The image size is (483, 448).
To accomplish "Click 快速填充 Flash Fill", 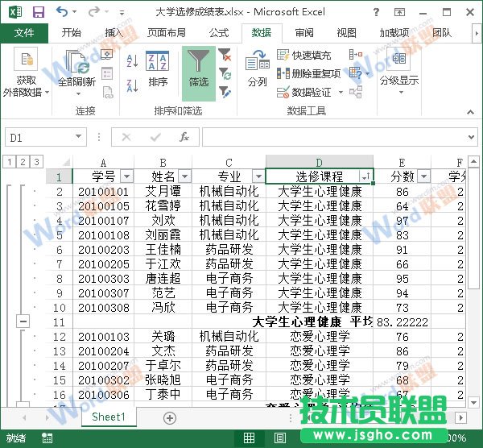I will coord(303,56).
